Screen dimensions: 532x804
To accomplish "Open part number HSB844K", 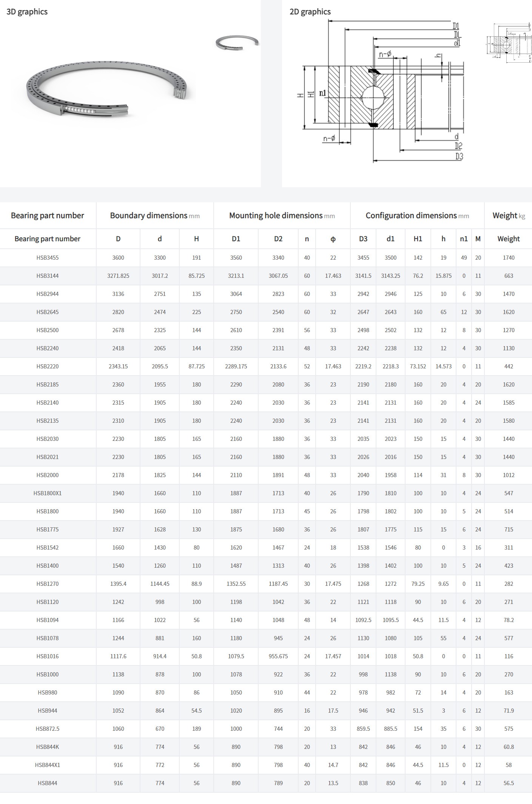I will (48, 747).
